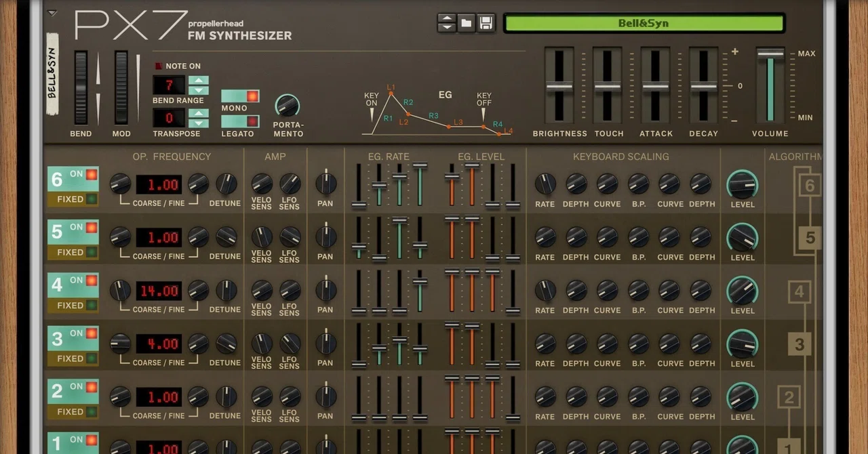868x454 pixels.
Task: Click the Bell&Syn tape label strip
Action: (52, 75)
